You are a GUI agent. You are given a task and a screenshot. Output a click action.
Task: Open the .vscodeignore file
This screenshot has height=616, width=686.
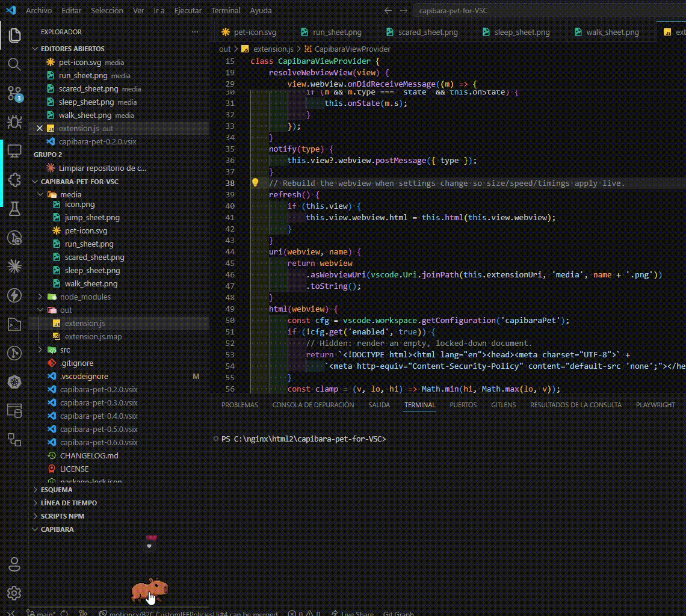(x=84, y=376)
